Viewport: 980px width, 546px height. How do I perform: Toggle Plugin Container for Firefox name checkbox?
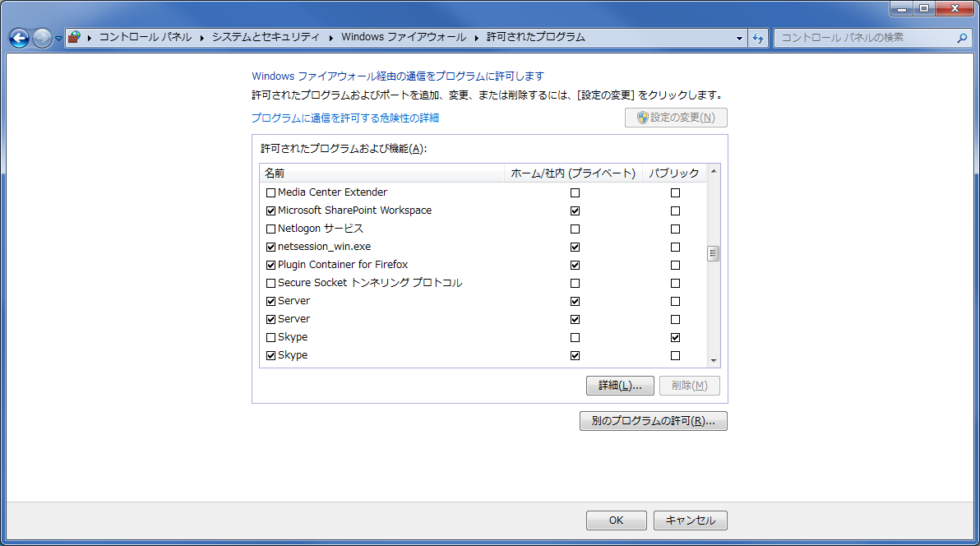(x=270, y=265)
